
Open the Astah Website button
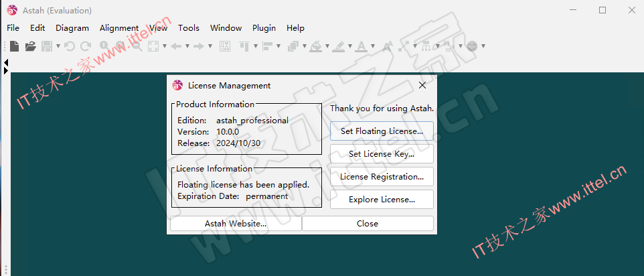click(236, 224)
